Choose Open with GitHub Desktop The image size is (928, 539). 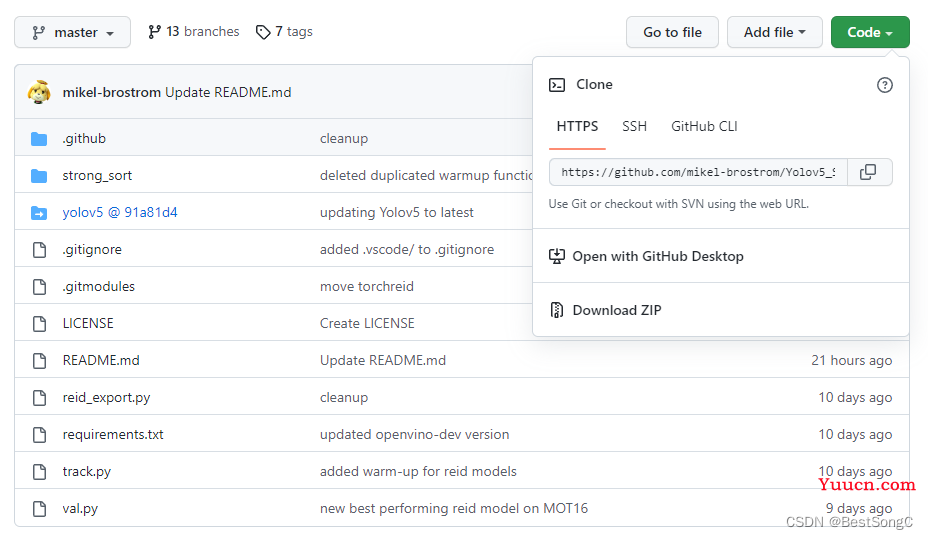tap(658, 256)
